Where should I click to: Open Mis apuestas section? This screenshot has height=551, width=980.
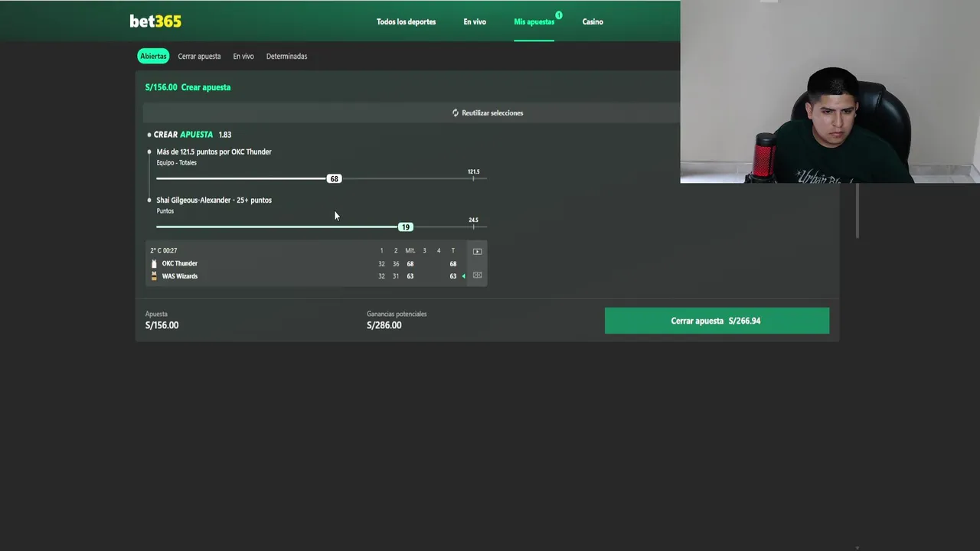tap(534, 21)
